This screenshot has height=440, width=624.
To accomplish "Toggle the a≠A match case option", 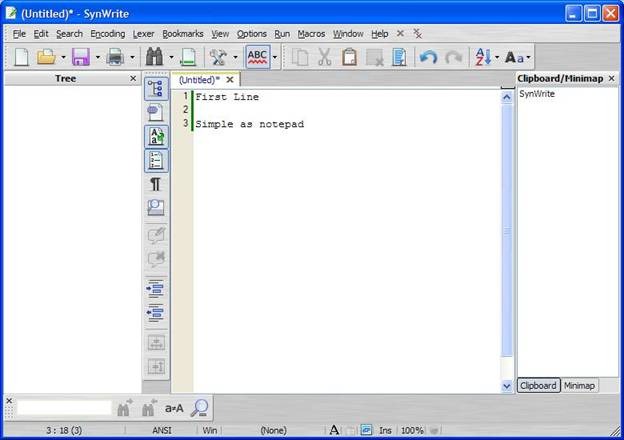I will click(174, 408).
